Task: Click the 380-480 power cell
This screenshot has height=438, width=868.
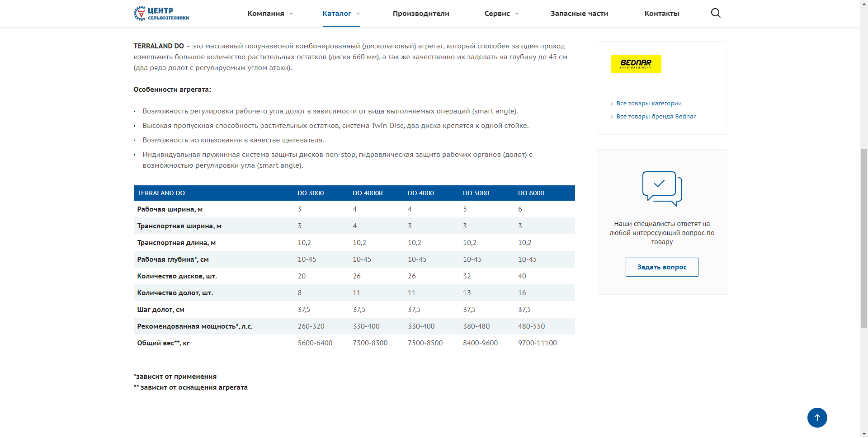Action: click(476, 326)
